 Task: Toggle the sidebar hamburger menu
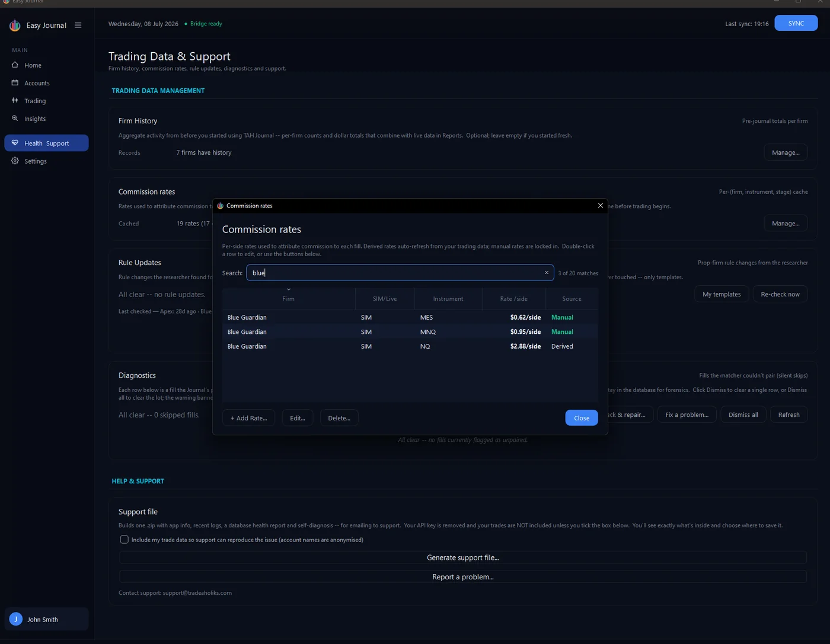pos(78,25)
